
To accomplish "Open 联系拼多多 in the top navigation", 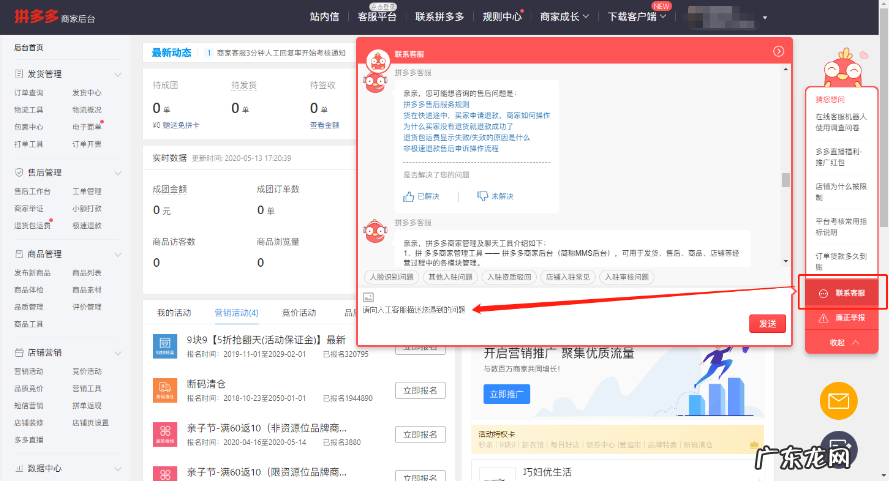I will [x=439, y=17].
